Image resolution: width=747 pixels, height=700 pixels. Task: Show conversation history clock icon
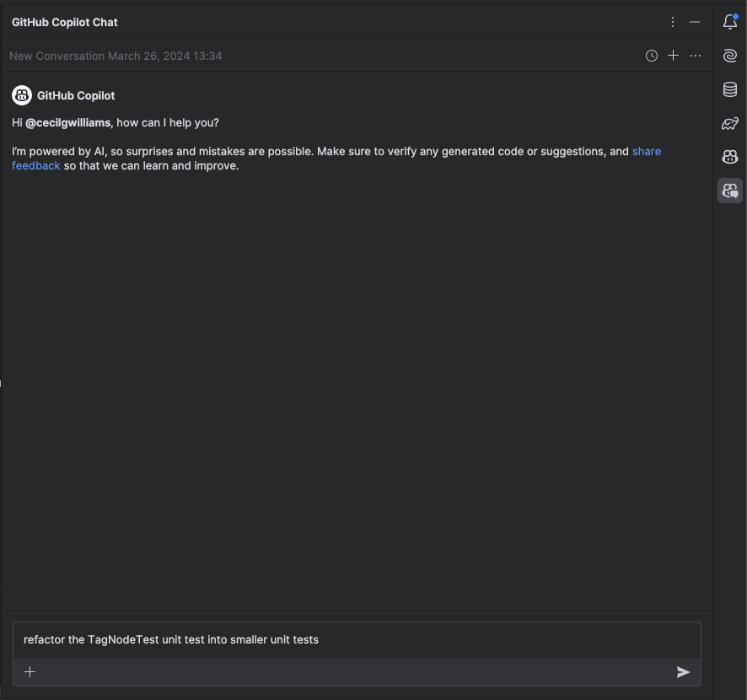pos(651,56)
